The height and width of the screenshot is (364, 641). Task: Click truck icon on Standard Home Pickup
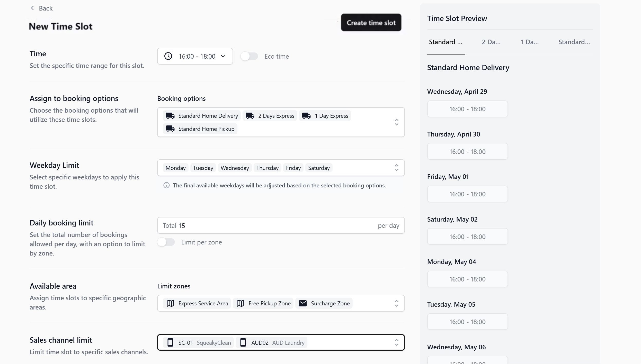pos(170,129)
